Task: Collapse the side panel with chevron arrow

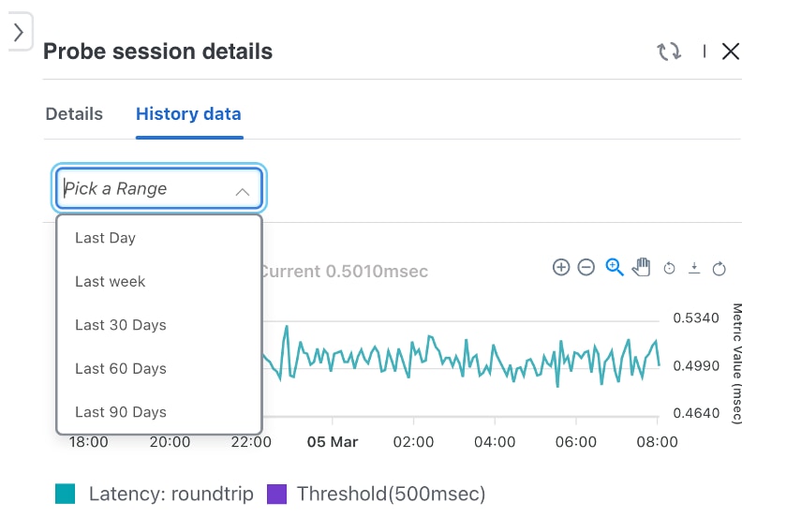Action: pyautogui.click(x=19, y=32)
